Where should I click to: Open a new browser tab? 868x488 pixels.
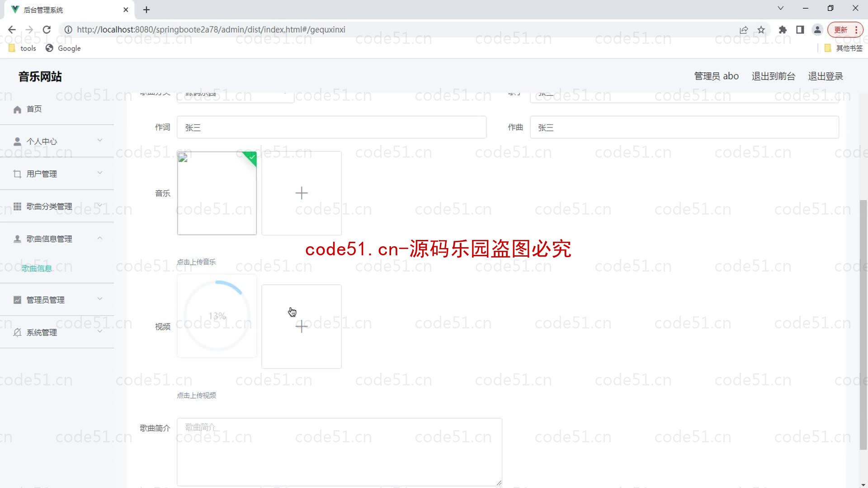tap(146, 9)
